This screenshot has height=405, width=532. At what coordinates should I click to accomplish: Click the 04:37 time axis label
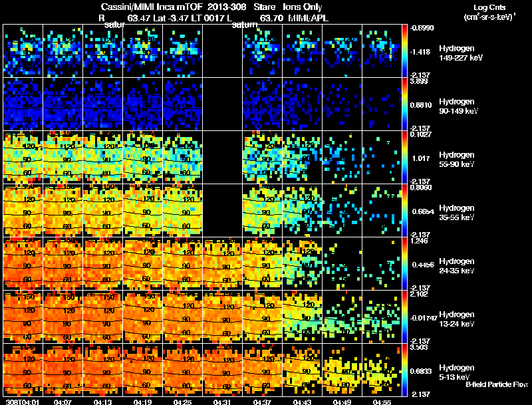tap(262, 402)
